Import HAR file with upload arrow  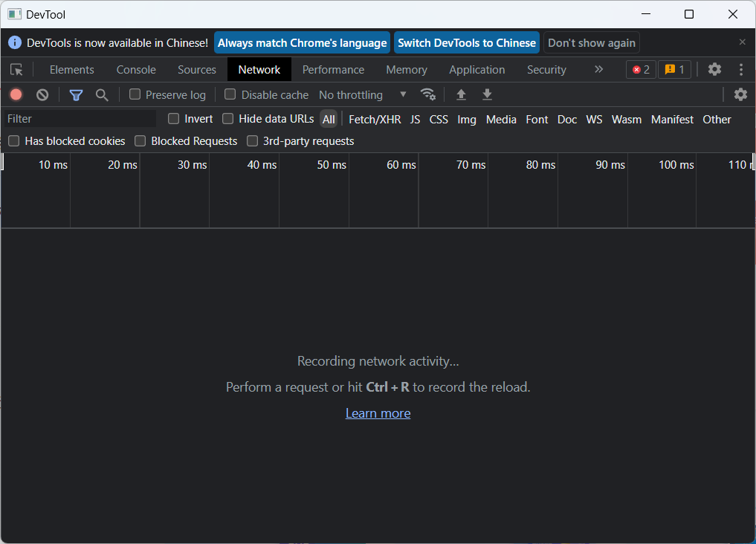point(461,94)
